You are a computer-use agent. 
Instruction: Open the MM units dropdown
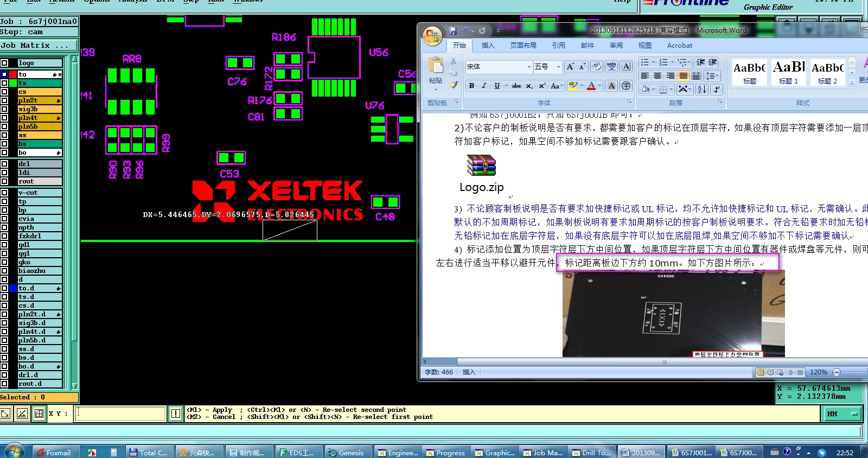click(844, 414)
